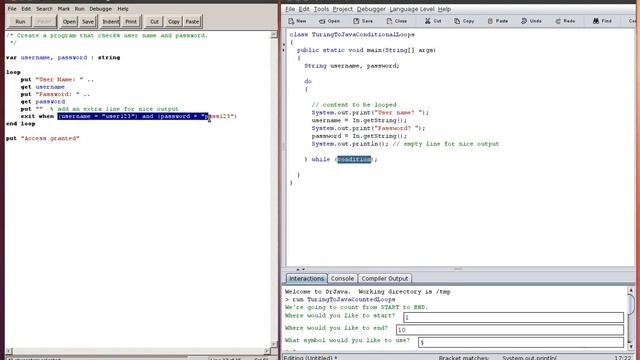
Task: Click 'String username, password;' line in DrJava
Action: click(x=352, y=66)
